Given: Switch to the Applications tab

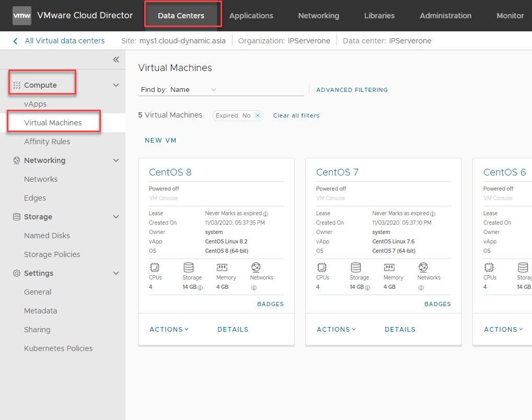Looking at the screenshot, I should tap(251, 16).
